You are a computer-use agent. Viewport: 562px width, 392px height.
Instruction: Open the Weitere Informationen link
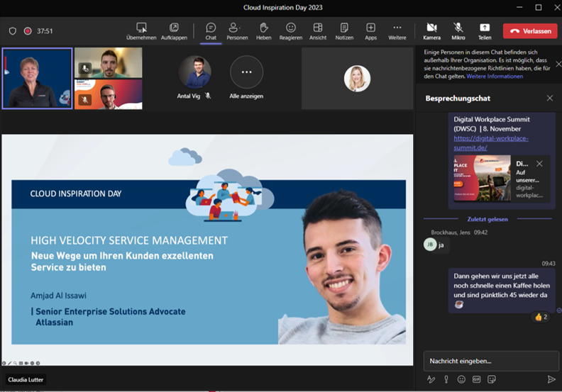pos(495,77)
